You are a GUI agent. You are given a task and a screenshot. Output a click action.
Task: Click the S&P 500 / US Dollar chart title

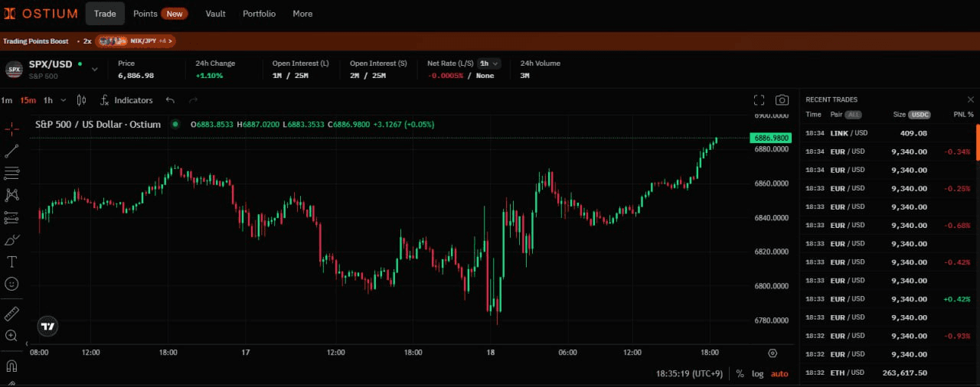click(98, 124)
